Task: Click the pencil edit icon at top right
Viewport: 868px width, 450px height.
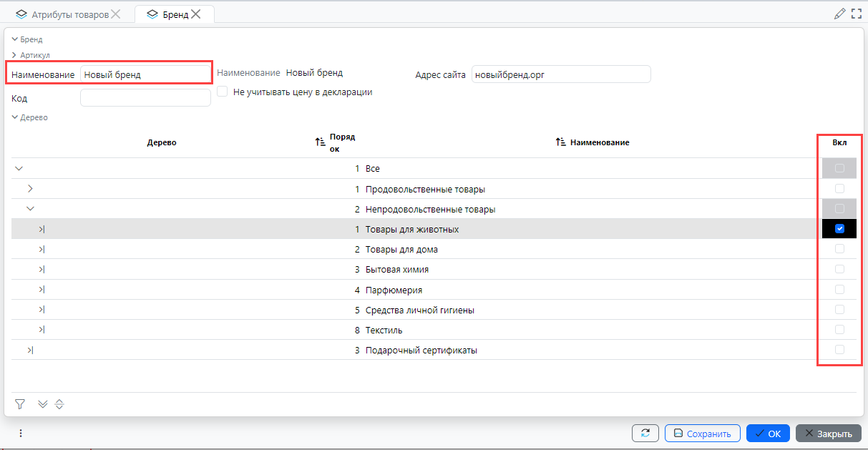Action: (840, 14)
